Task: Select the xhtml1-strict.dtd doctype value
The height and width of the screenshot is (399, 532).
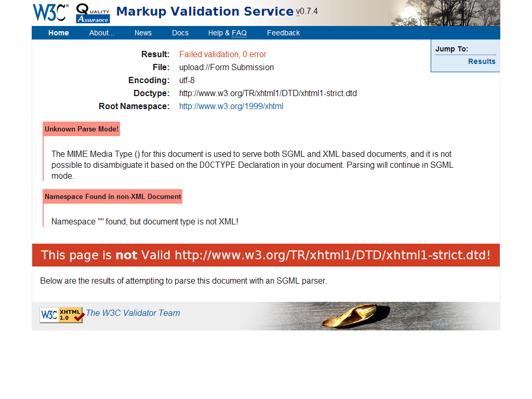Action: pos(268,94)
